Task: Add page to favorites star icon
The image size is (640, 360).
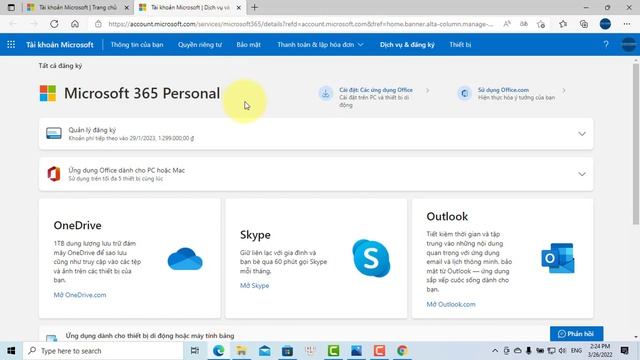Action: (541, 24)
